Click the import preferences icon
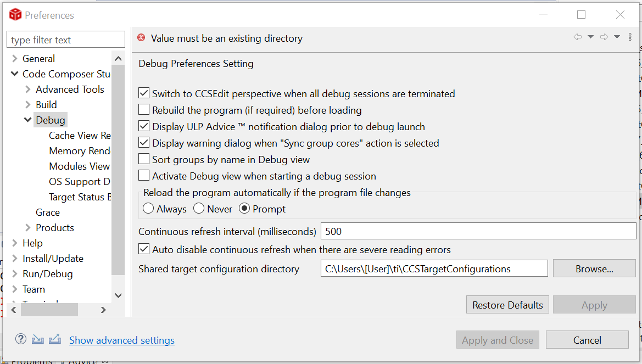This screenshot has width=642, height=364. pyautogui.click(x=37, y=339)
